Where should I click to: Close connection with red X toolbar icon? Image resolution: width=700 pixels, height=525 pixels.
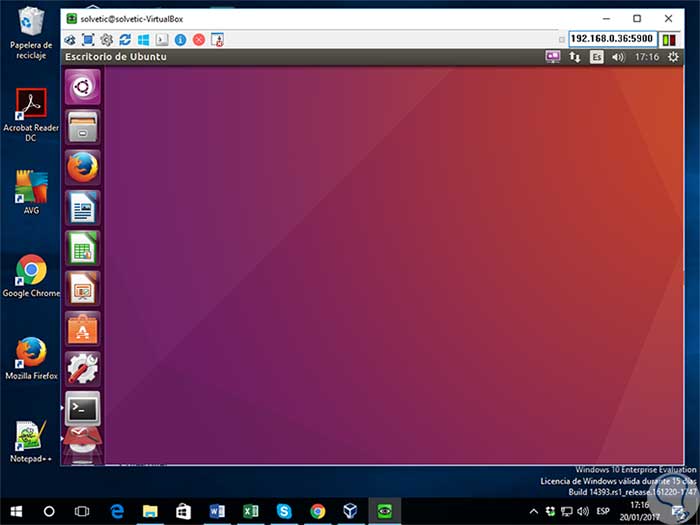(199, 40)
